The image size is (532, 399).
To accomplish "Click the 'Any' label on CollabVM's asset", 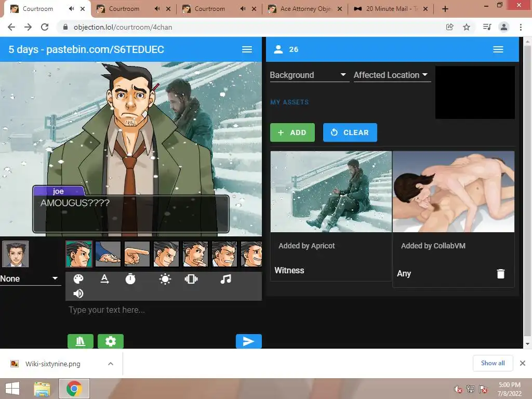I will [404, 273].
